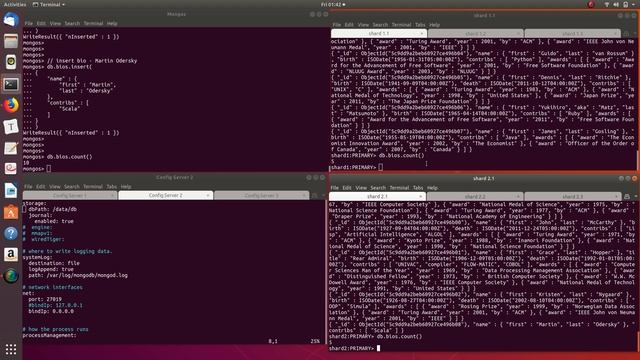Viewport: 640px width, 360px height.
Task: Open the text editor notepad icon in dock
Action: [11, 148]
